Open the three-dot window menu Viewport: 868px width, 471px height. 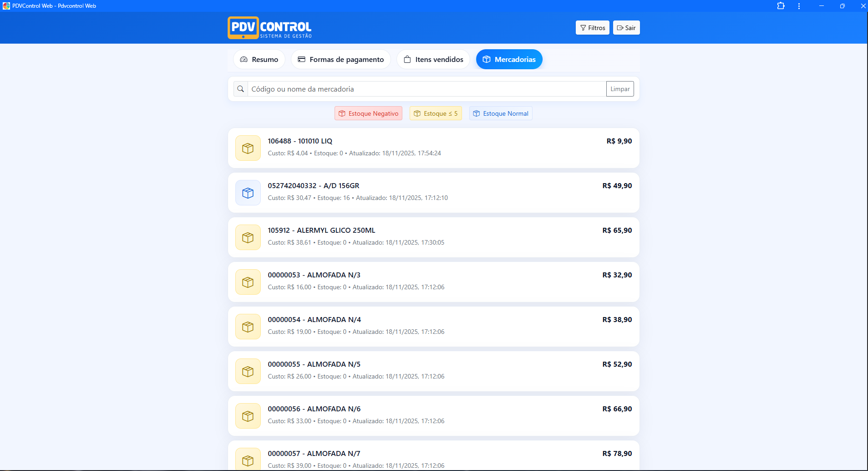coord(799,6)
